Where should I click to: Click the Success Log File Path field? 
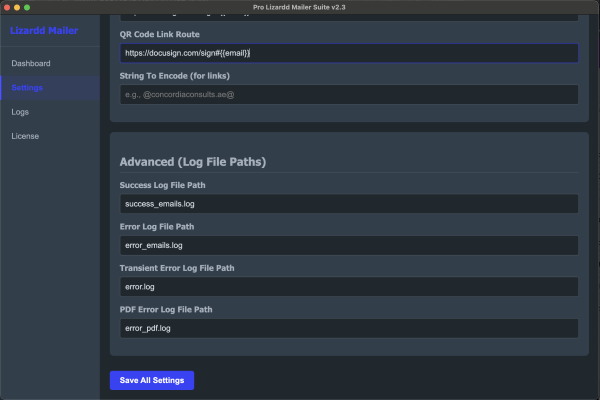coord(344,204)
